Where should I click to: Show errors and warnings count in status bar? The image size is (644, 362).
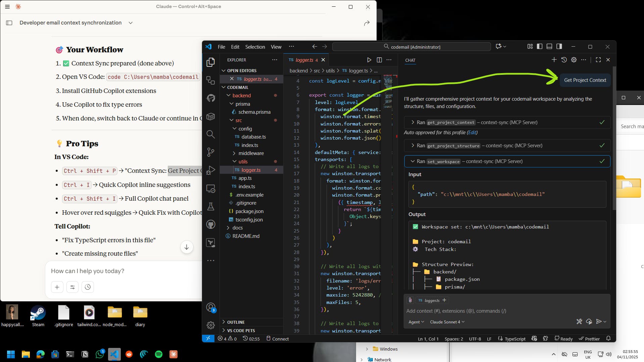tap(227, 339)
